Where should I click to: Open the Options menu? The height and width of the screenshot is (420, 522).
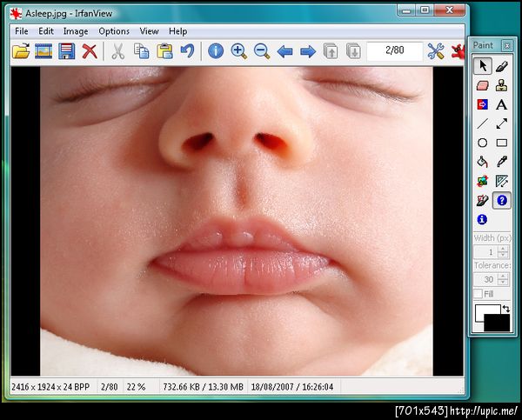(x=114, y=31)
